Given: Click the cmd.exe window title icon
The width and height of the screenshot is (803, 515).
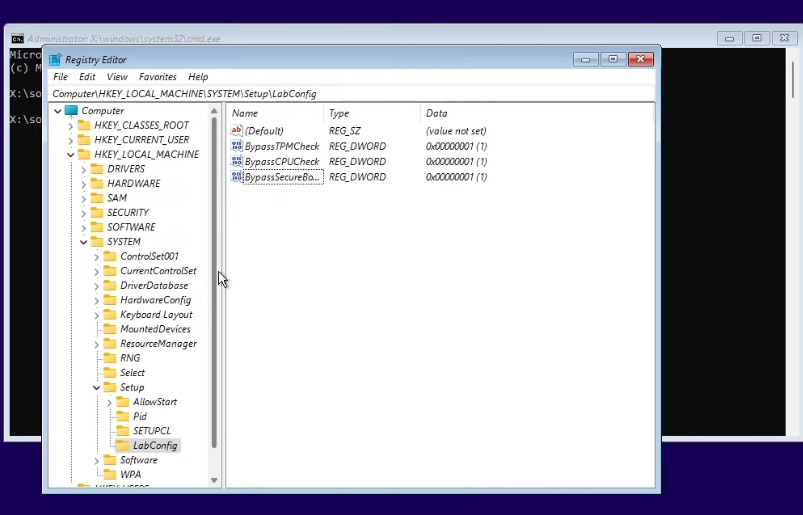Looking at the screenshot, I should click(17, 39).
